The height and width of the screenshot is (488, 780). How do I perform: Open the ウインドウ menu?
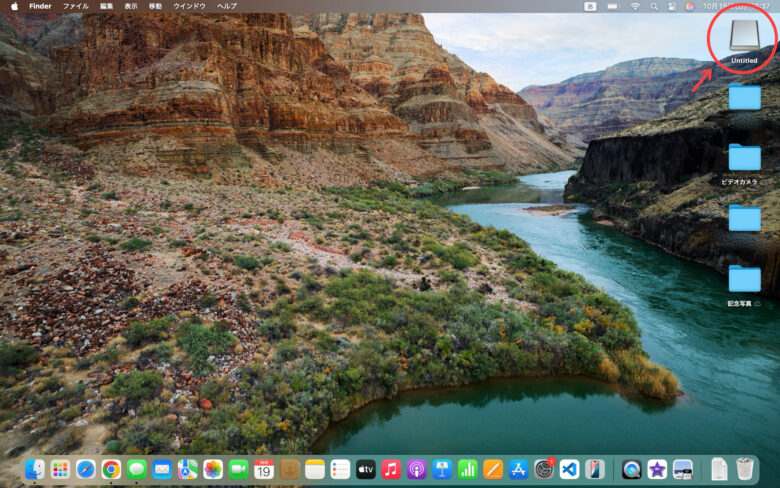pyautogui.click(x=189, y=6)
